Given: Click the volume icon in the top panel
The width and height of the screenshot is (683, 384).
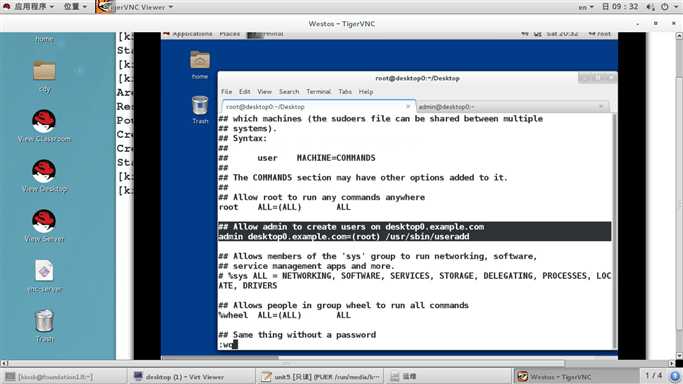Looking at the screenshot, I should (650, 7).
